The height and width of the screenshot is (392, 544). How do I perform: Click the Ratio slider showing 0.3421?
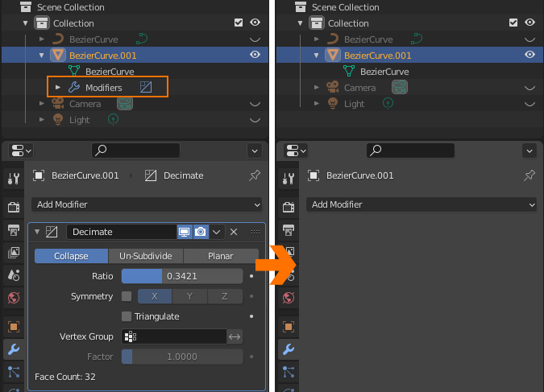pos(182,276)
